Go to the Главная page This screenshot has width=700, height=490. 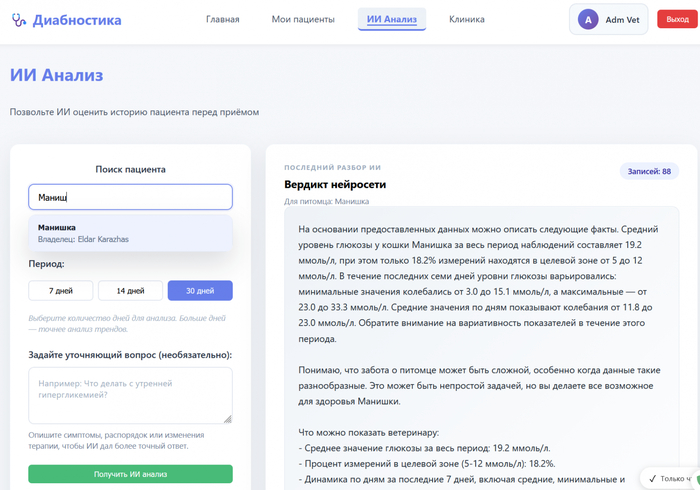[222, 19]
